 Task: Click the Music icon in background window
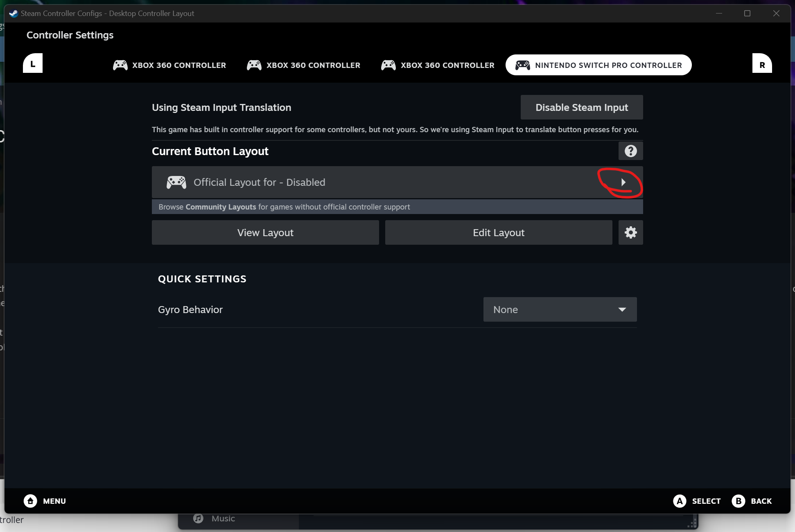point(198,518)
